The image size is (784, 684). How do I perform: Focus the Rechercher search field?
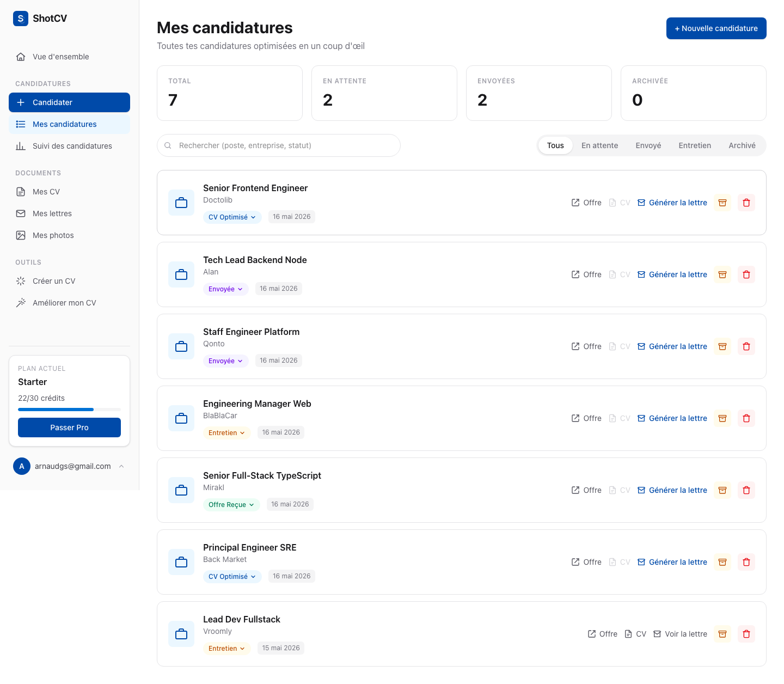coord(278,145)
